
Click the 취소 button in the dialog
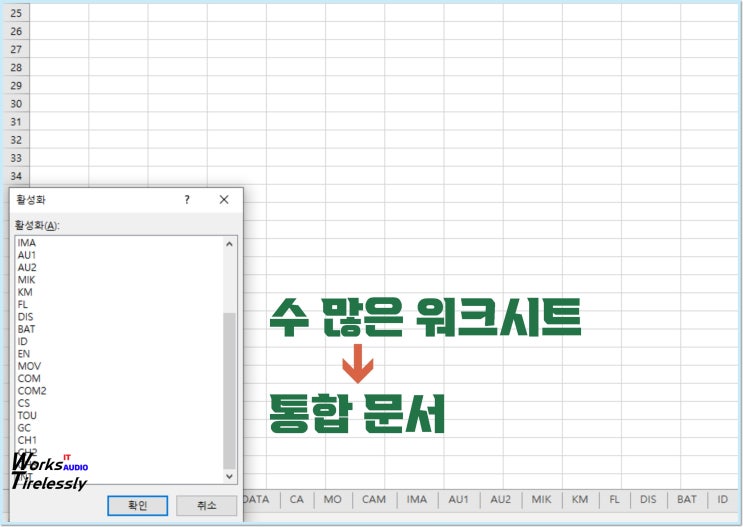(x=207, y=505)
